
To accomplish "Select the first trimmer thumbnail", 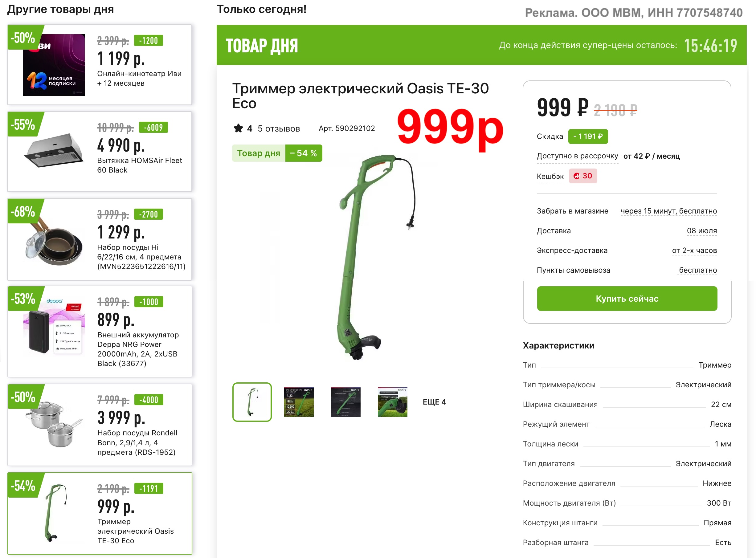I will [x=252, y=402].
